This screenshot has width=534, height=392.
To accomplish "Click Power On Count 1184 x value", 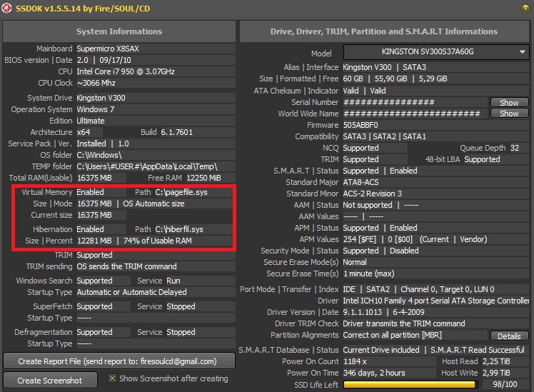I will tap(355, 361).
